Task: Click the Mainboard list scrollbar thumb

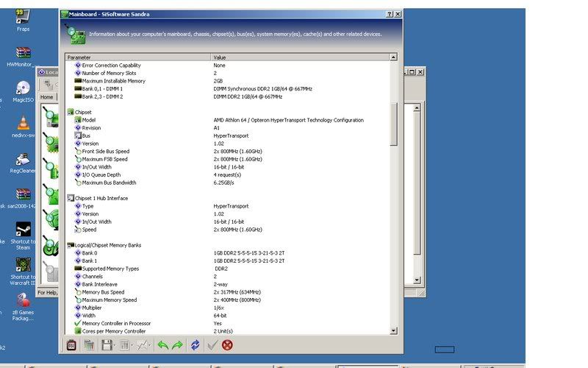Action: pyautogui.click(x=393, y=124)
